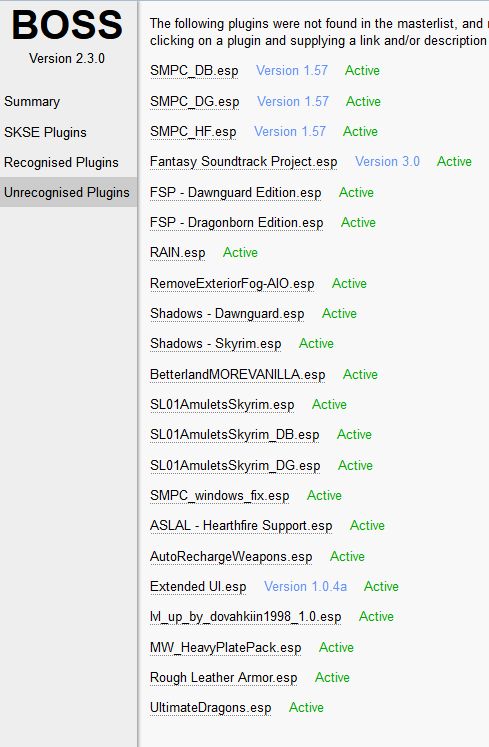Click the SMPC_DB.esp plugin
489x747 pixels.
click(x=194, y=71)
